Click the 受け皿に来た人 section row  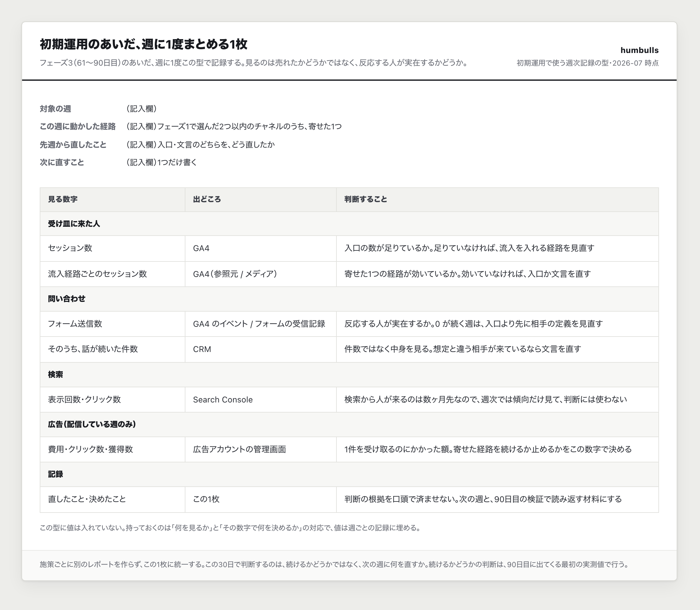point(349,224)
